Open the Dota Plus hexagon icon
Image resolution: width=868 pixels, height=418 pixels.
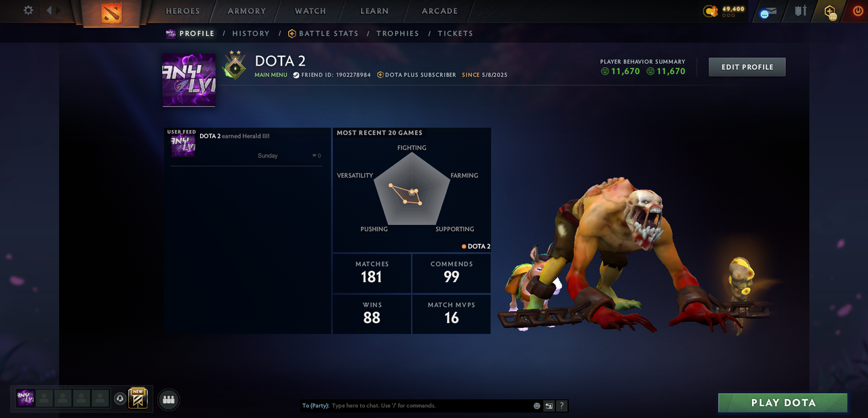tap(830, 11)
